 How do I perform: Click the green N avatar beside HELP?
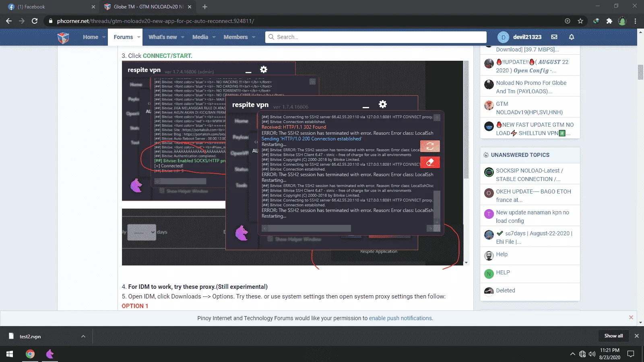489,274
